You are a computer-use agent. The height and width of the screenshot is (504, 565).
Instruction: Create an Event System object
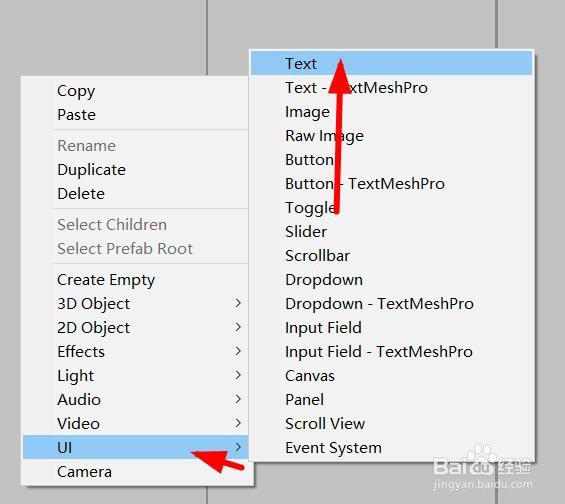391,448
